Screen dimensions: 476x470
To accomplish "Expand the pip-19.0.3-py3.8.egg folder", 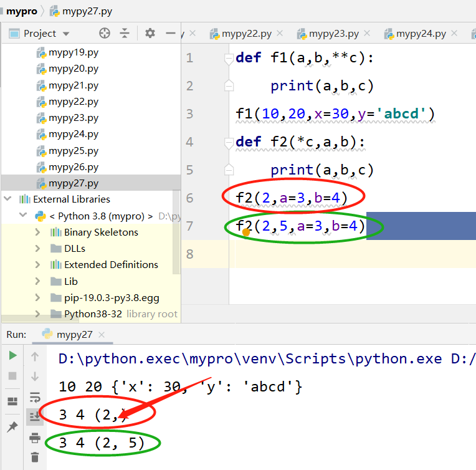I will (37, 297).
